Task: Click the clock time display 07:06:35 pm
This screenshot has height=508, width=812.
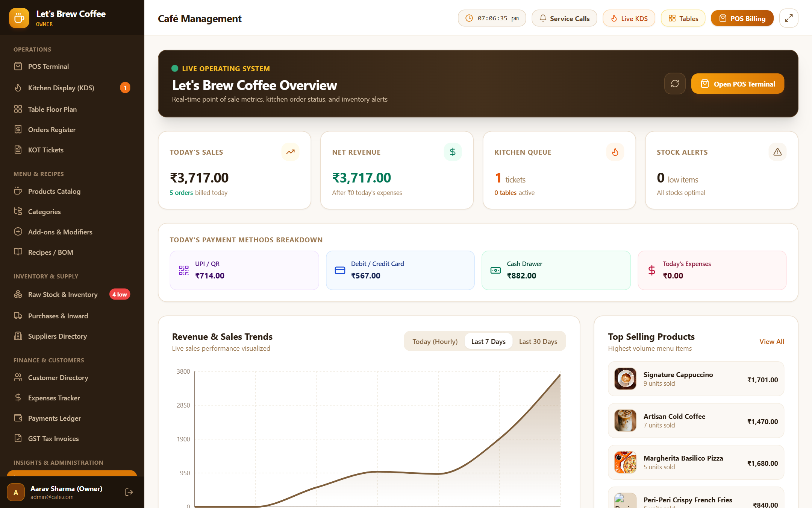Action: [492, 18]
